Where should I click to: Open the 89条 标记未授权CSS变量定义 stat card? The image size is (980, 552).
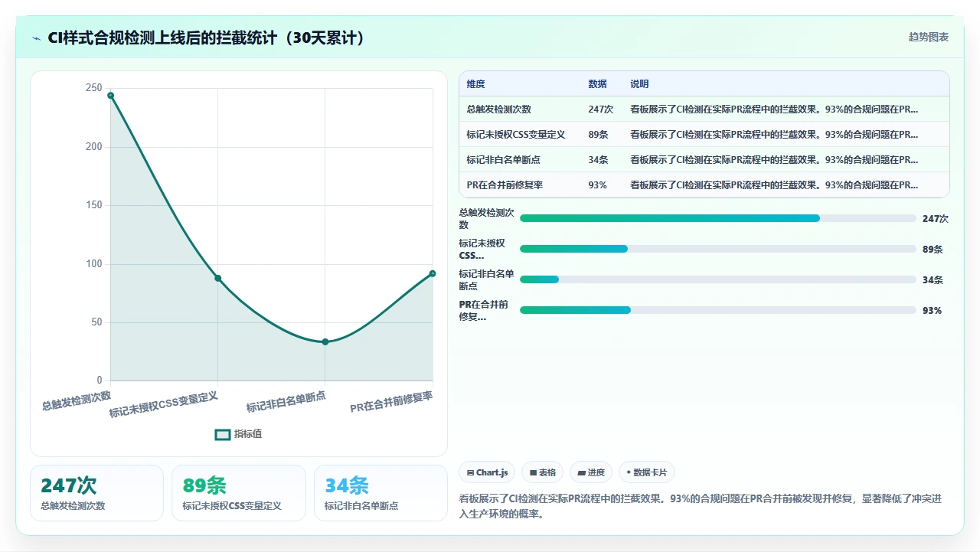[x=239, y=493]
